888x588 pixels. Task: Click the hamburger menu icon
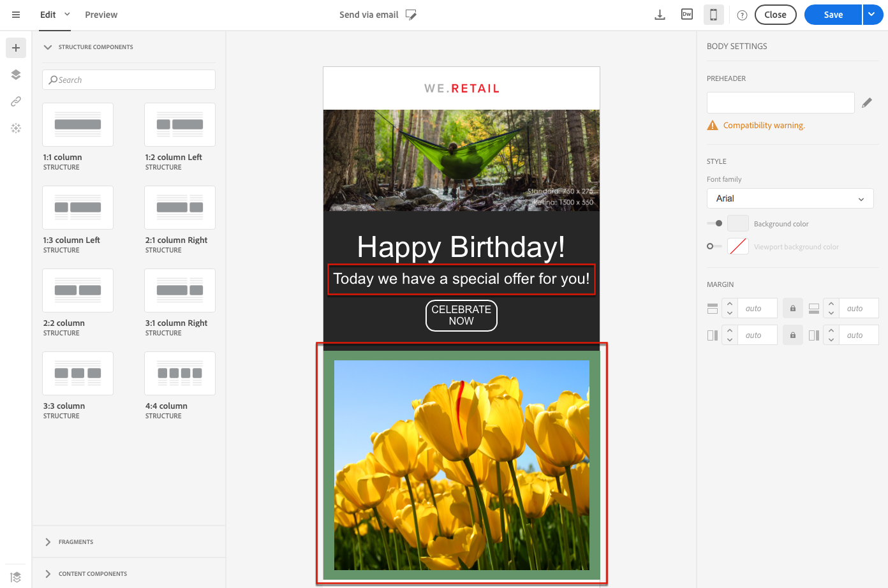(x=16, y=15)
